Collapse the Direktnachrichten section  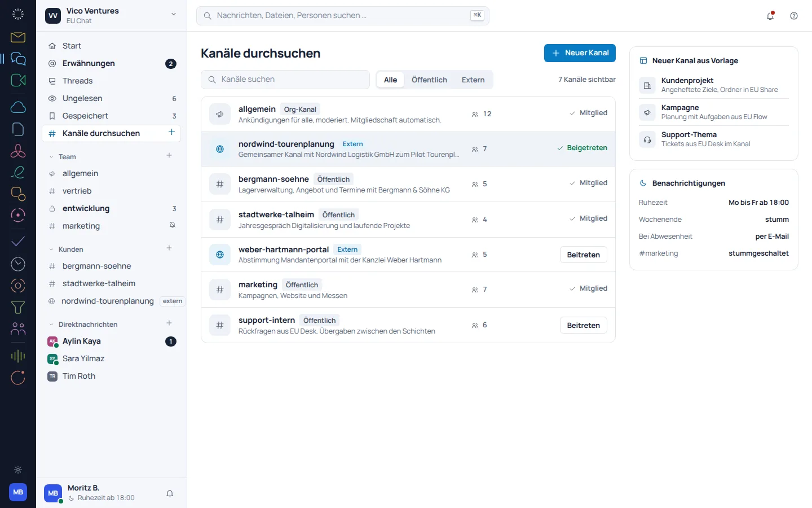click(51, 325)
